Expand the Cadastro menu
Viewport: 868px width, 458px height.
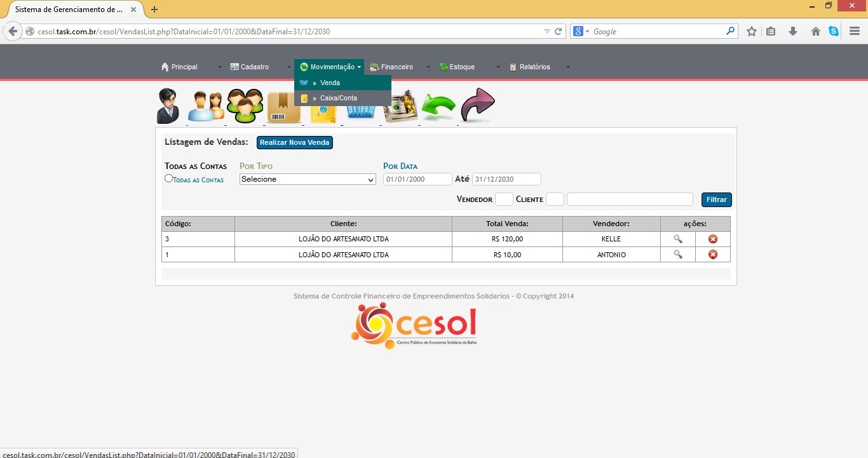pos(254,67)
